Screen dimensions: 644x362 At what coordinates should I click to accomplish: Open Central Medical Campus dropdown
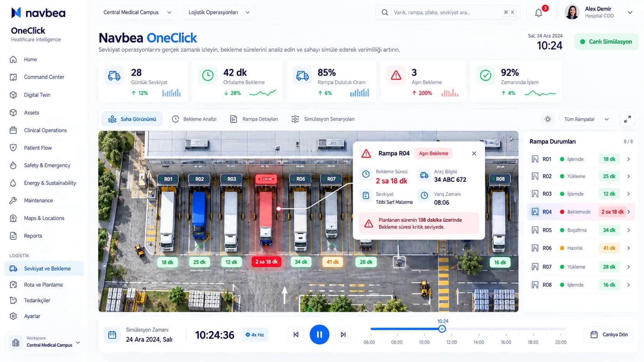(x=138, y=12)
